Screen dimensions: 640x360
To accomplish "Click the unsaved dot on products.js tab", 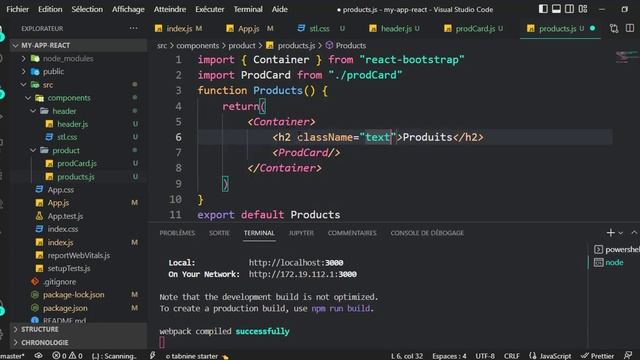I will [x=592, y=28].
